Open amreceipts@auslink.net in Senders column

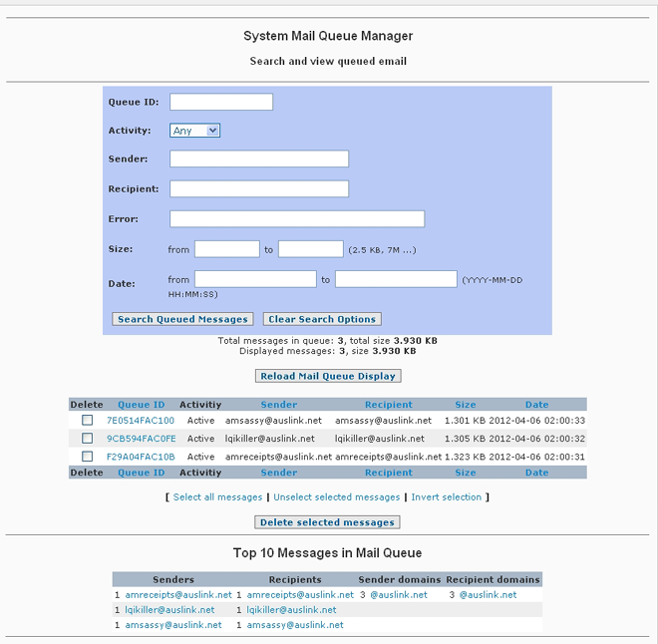(x=178, y=595)
